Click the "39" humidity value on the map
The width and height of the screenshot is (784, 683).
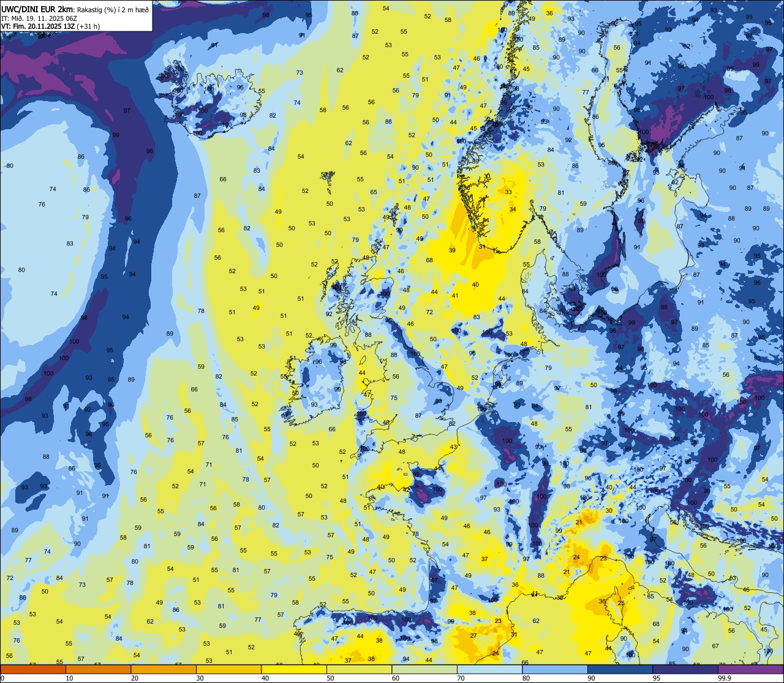point(452,250)
